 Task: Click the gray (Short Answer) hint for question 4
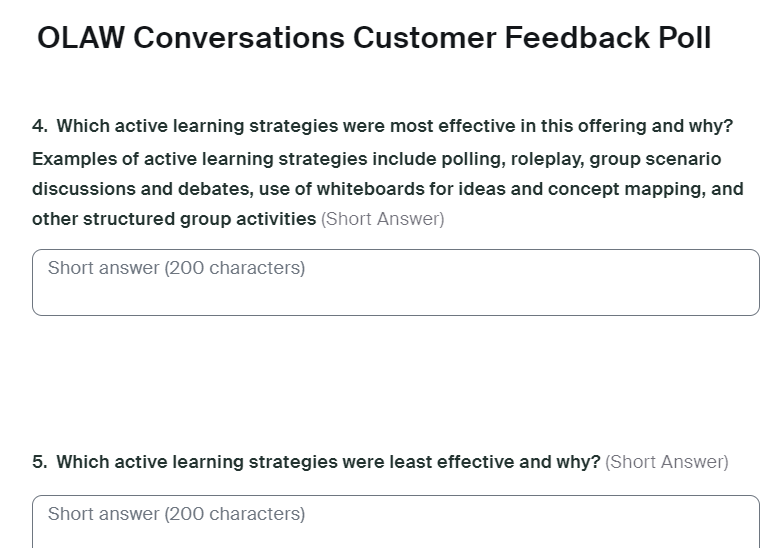(382, 219)
